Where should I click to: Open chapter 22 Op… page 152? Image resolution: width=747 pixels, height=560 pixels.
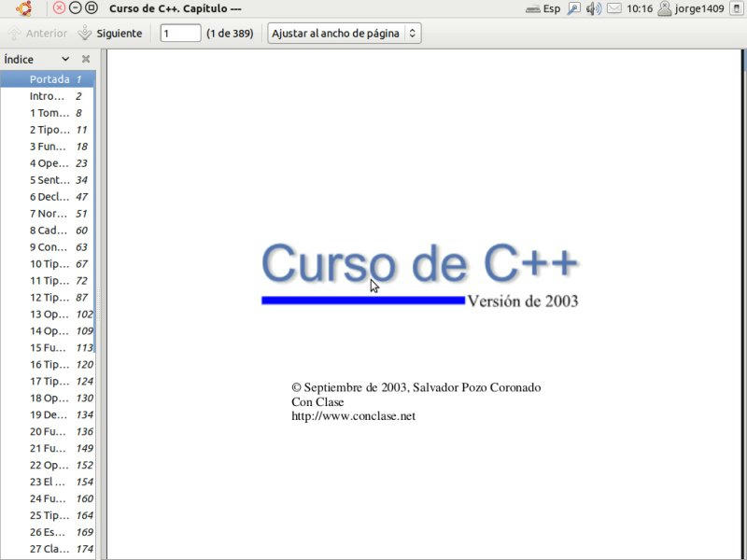[x=48, y=465]
